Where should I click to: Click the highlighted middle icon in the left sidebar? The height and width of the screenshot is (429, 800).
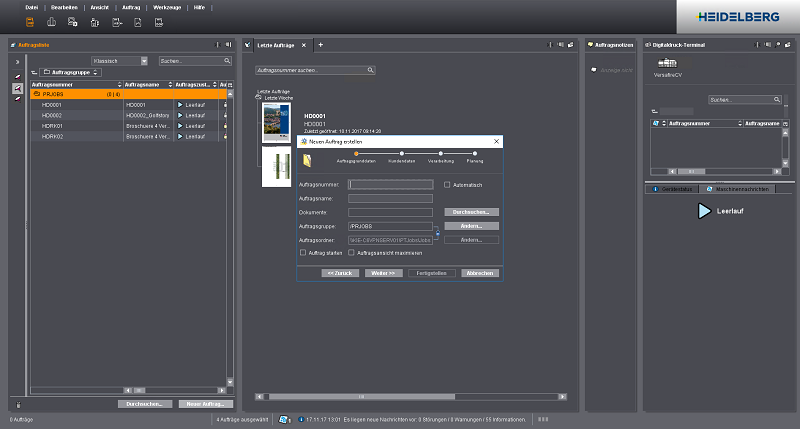point(17,89)
